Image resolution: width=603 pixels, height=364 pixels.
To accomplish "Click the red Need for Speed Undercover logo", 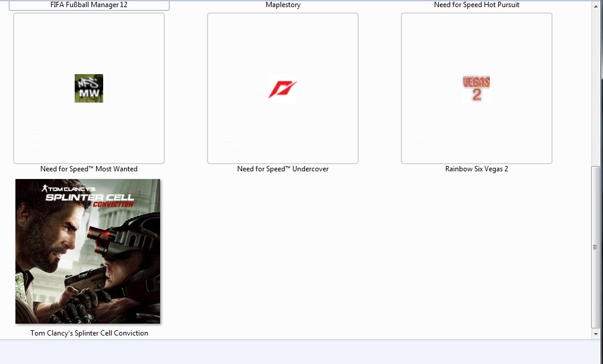I will click(x=282, y=89).
